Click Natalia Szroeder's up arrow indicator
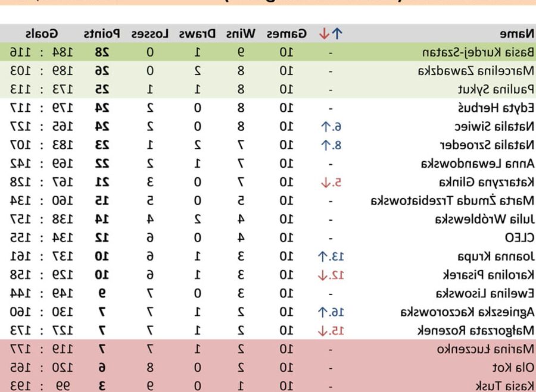 click(x=325, y=145)
